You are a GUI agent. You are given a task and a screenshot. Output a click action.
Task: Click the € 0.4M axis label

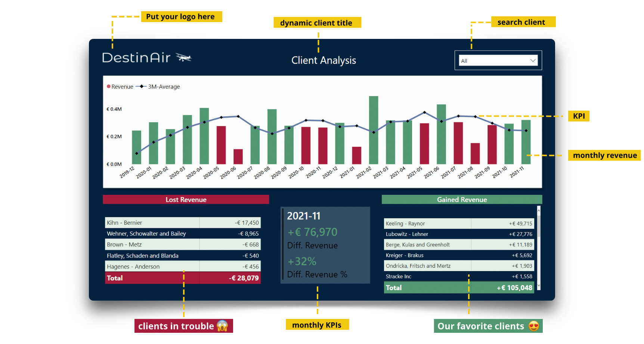click(114, 109)
